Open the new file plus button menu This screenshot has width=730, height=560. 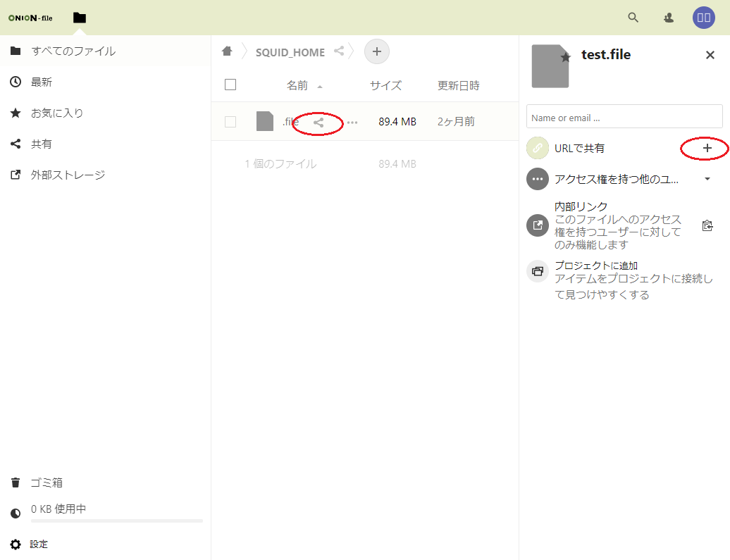tap(377, 51)
